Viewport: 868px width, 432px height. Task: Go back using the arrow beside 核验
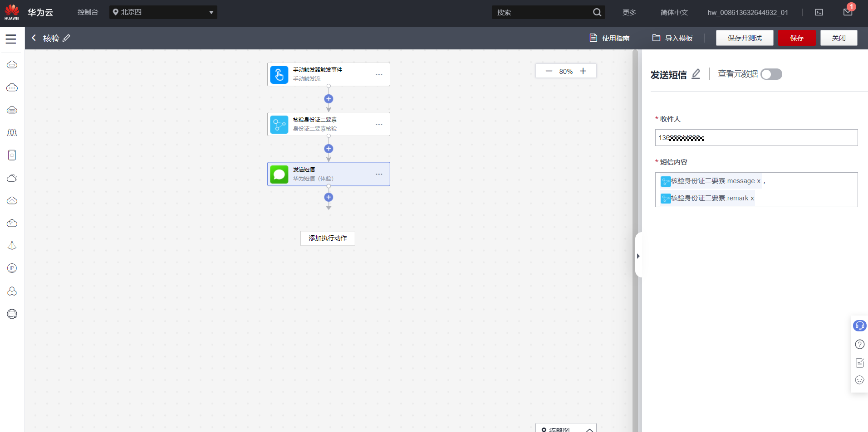[x=34, y=38]
